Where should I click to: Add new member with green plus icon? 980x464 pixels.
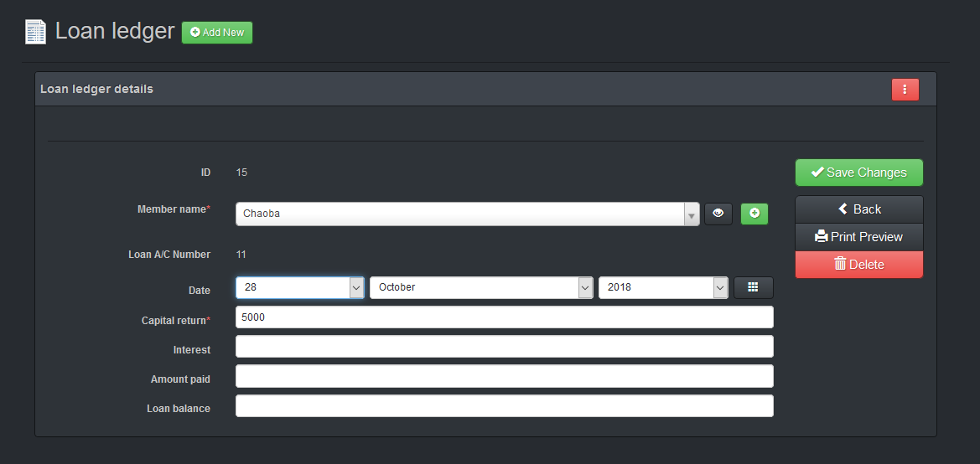754,214
